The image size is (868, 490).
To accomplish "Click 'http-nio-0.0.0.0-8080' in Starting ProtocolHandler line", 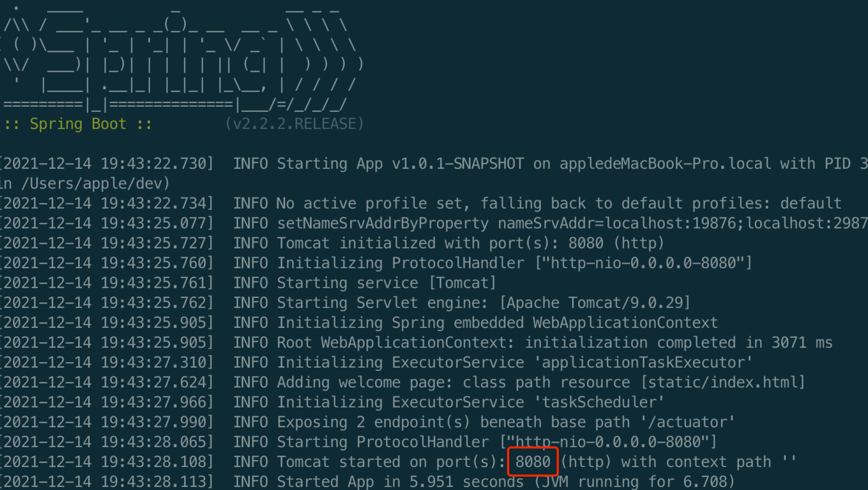I will pyautogui.click(x=608, y=442).
